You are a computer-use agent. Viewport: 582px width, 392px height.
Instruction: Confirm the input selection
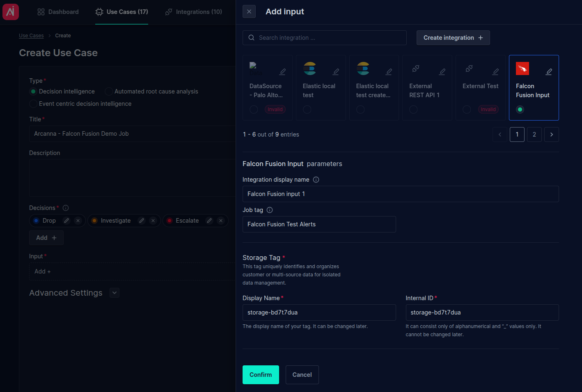pos(261,375)
